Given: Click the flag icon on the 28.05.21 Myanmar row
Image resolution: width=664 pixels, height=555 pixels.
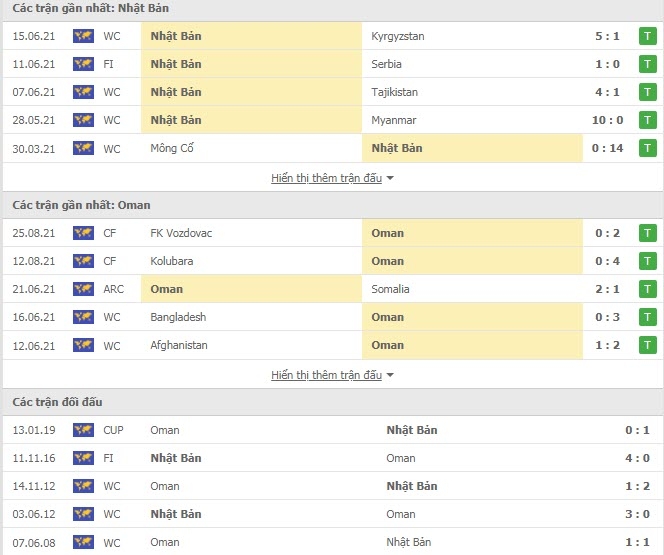Looking at the screenshot, I should [x=83, y=120].
